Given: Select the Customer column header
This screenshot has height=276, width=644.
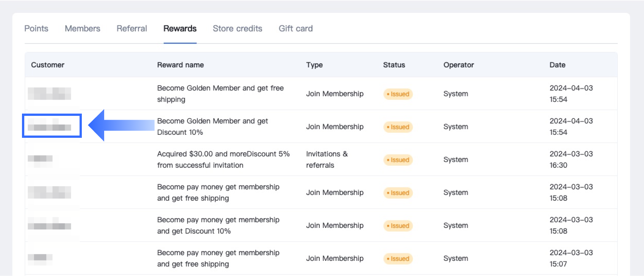Looking at the screenshot, I should [48, 65].
